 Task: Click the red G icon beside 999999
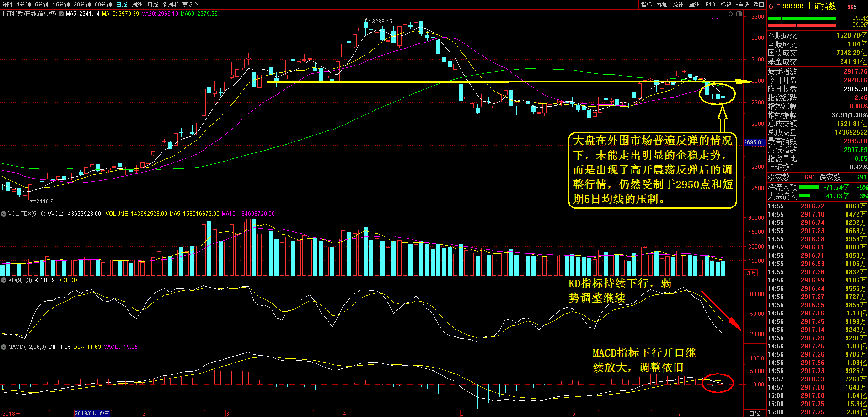pyautogui.click(x=771, y=6)
